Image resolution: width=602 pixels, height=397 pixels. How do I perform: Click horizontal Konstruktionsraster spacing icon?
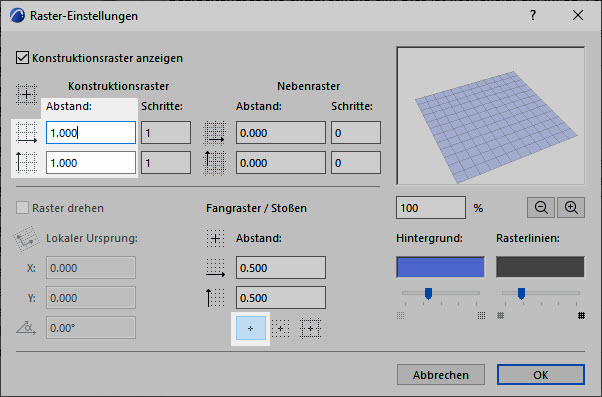coord(26,133)
